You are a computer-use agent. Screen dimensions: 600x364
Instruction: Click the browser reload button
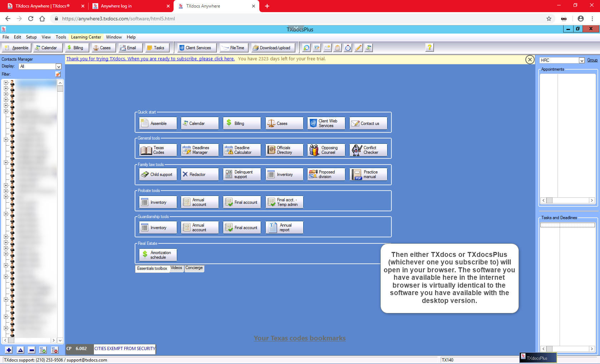31,19
